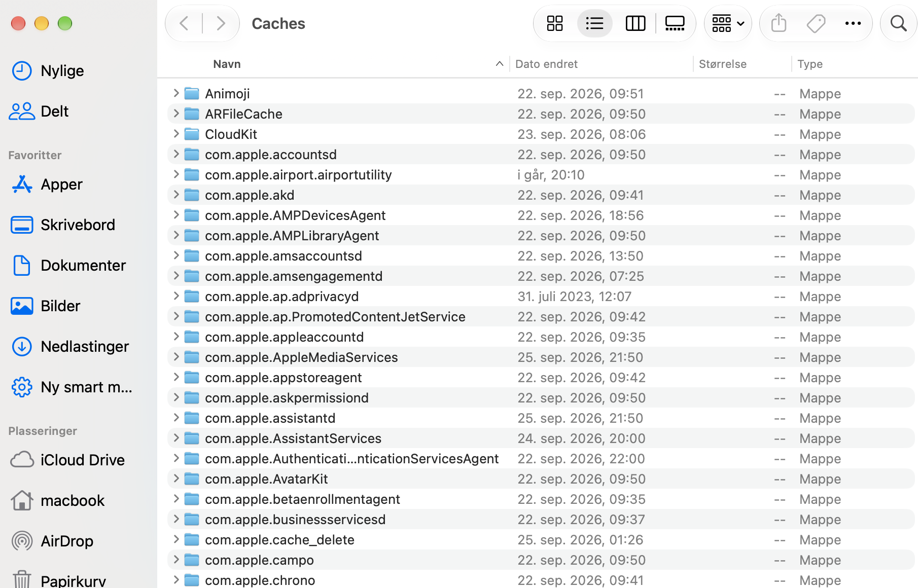The height and width of the screenshot is (588, 918).
Task: Open the More actions ellipsis menu
Action: (853, 23)
